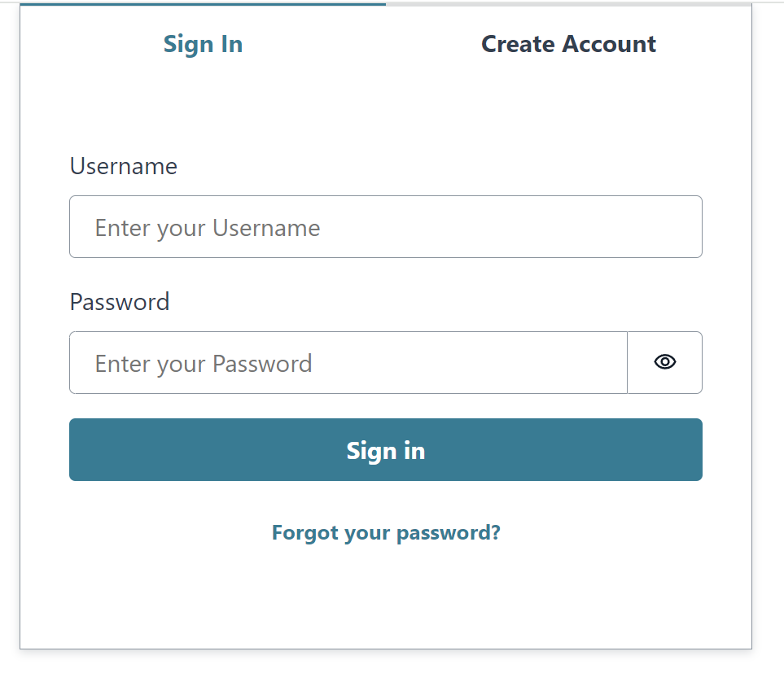This screenshot has height=682, width=784.
Task: Click the Username field label
Action: (123, 166)
